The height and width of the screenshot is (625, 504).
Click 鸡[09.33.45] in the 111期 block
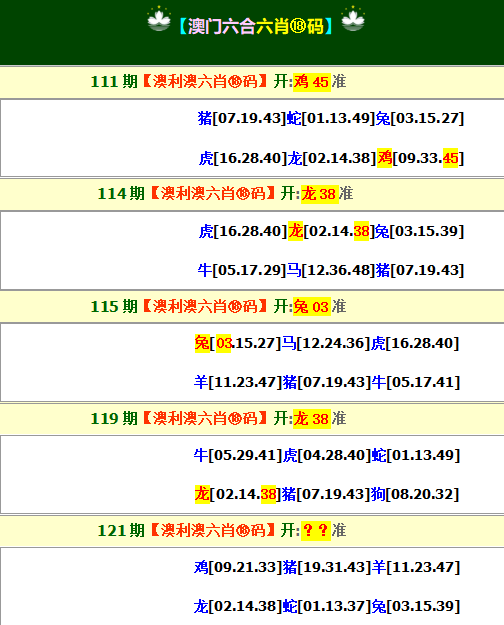pyautogui.click(x=421, y=158)
